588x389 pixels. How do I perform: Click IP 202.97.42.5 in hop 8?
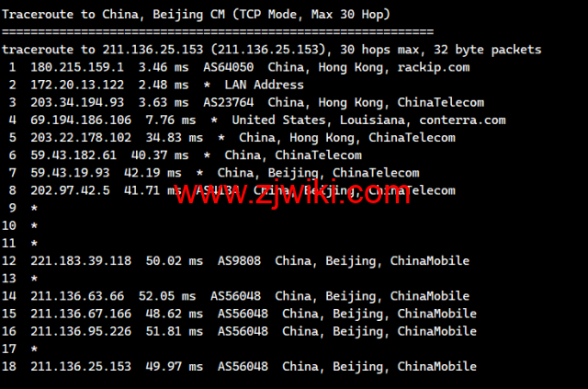[70, 190]
